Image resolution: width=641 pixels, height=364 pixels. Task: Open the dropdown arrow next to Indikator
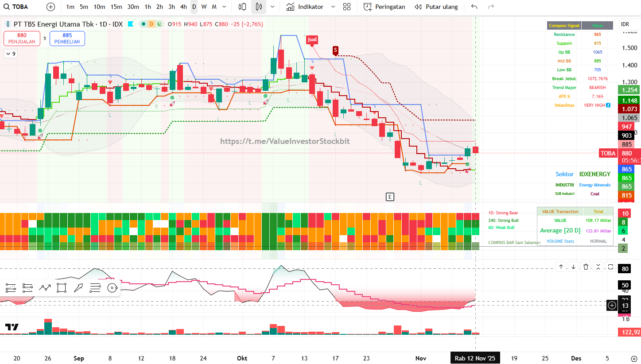pos(333,7)
